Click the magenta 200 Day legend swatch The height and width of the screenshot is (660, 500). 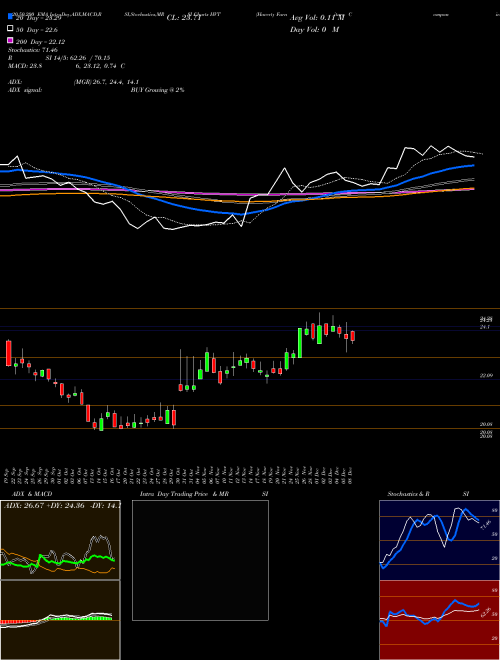pyautogui.click(x=10, y=40)
